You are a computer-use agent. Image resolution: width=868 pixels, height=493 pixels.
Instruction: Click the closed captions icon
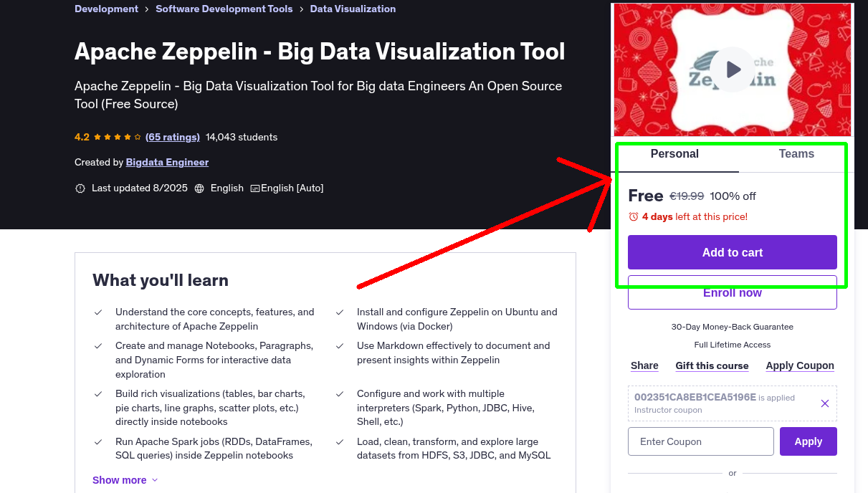click(255, 188)
